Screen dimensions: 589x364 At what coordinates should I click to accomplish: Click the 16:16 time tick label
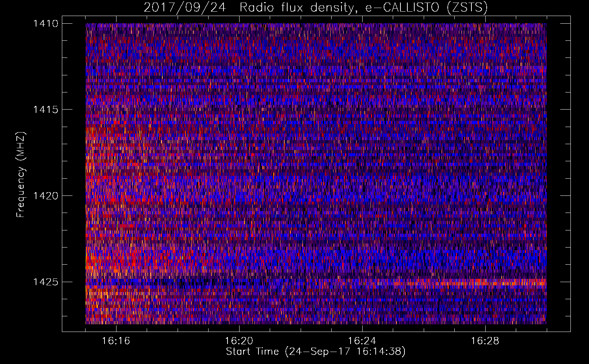click(x=116, y=341)
